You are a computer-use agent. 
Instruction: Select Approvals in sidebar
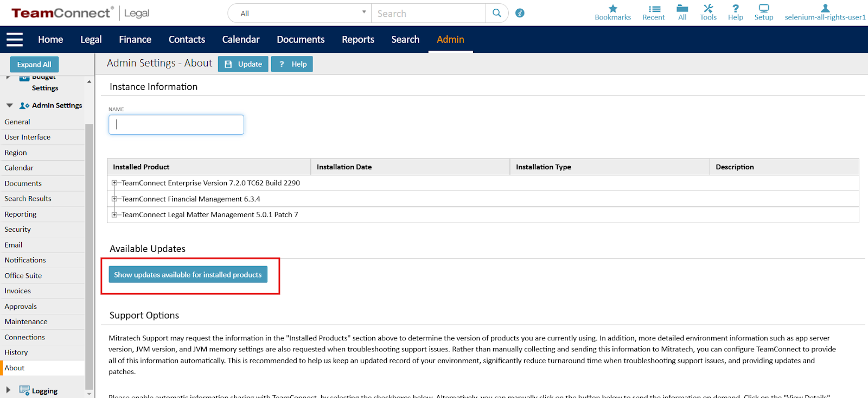(x=42, y=307)
